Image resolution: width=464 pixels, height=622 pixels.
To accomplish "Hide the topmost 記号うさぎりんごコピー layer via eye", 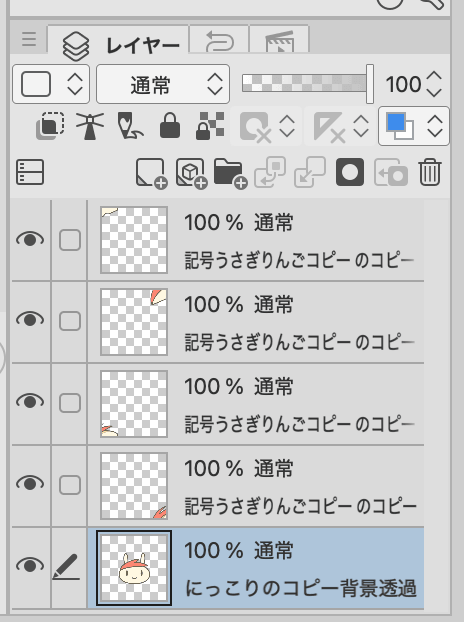I will 30,240.
